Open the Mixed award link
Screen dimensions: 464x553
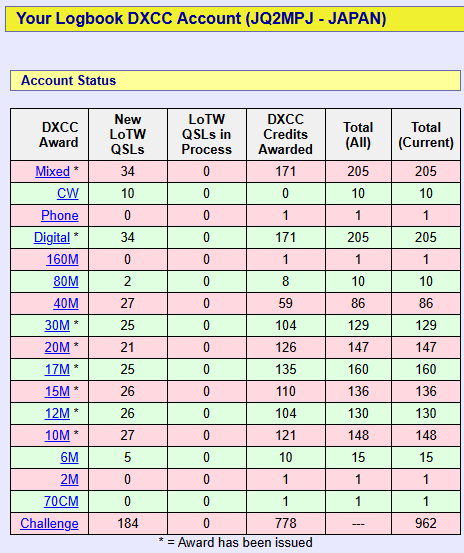point(53,172)
